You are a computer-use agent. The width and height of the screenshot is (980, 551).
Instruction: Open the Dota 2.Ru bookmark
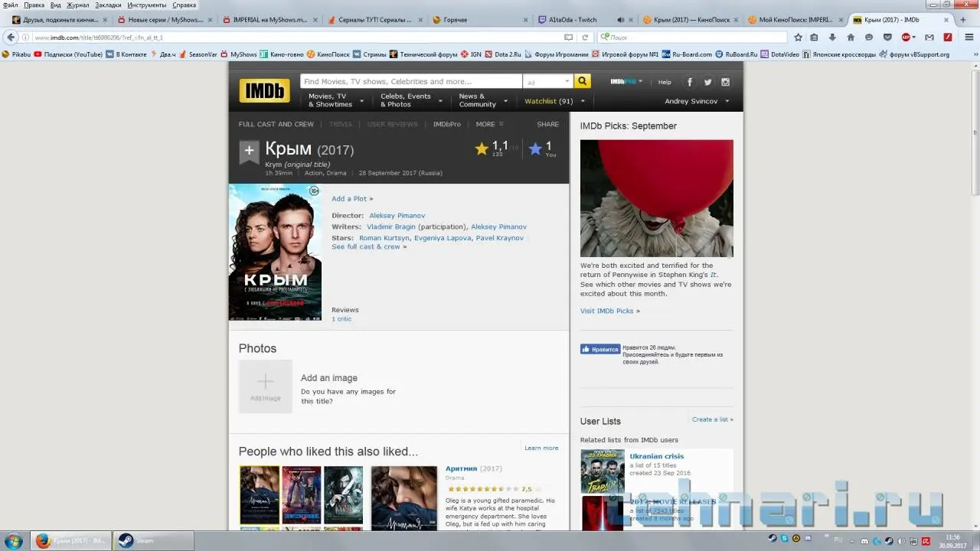coord(501,54)
